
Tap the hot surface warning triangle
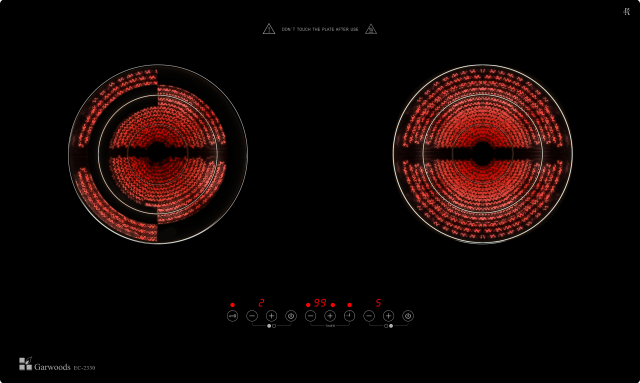coord(371,29)
